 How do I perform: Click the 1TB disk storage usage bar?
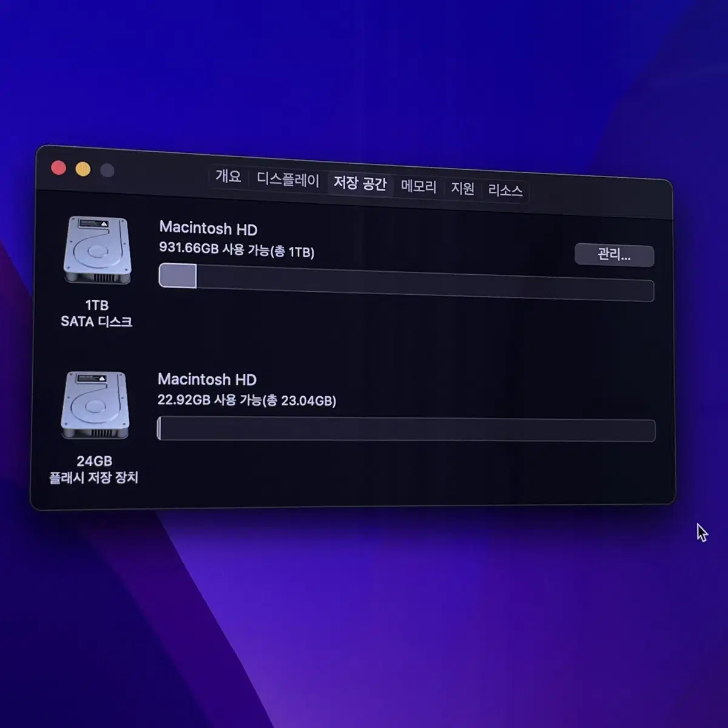pyautogui.click(x=406, y=283)
